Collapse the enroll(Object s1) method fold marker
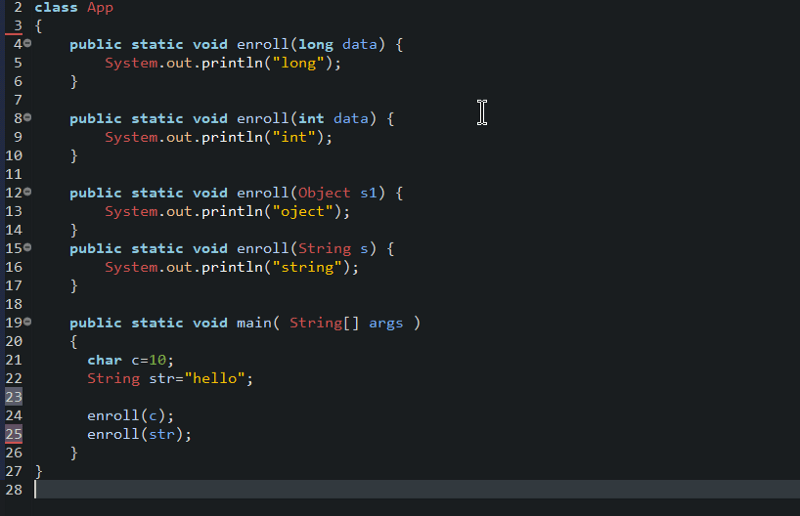The height and width of the screenshot is (516, 800). point(28,192)
